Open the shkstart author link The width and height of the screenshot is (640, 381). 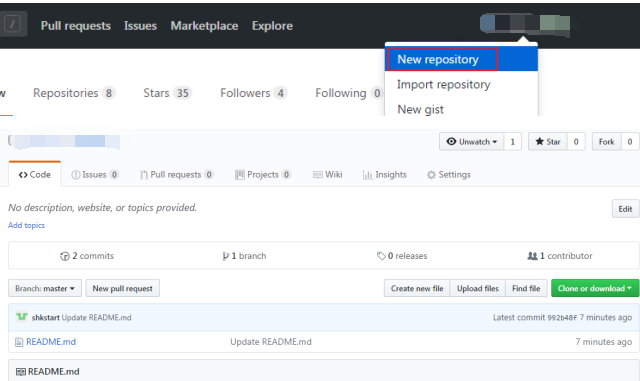(x=46, y=317)
